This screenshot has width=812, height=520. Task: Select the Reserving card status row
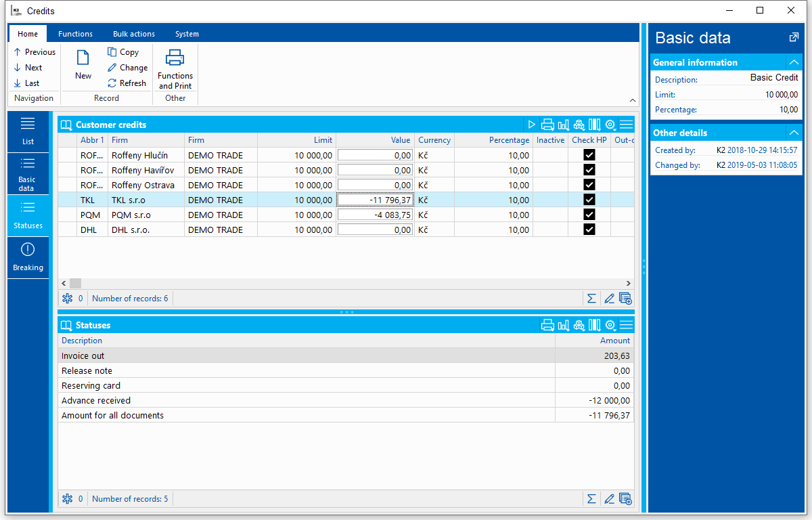point(346,385)
